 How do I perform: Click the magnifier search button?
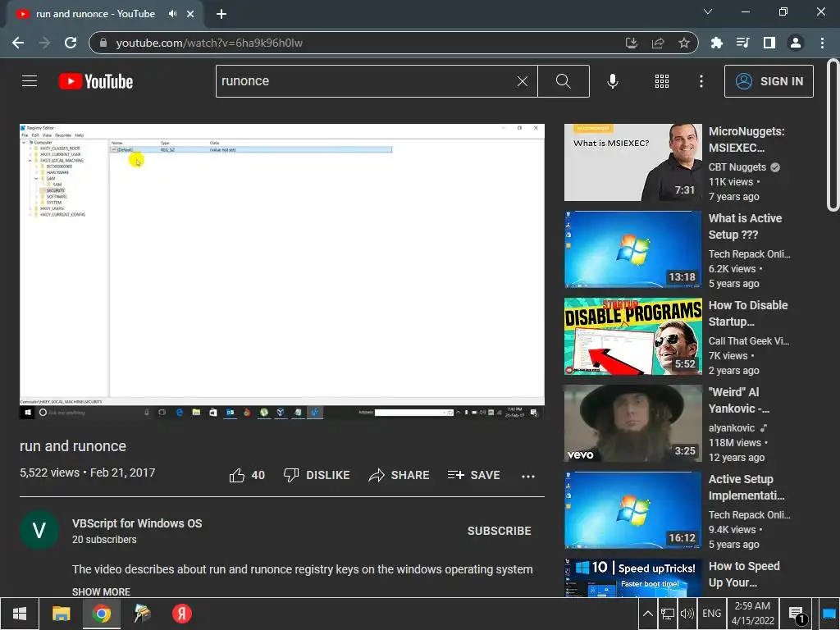tap(563, 81)
